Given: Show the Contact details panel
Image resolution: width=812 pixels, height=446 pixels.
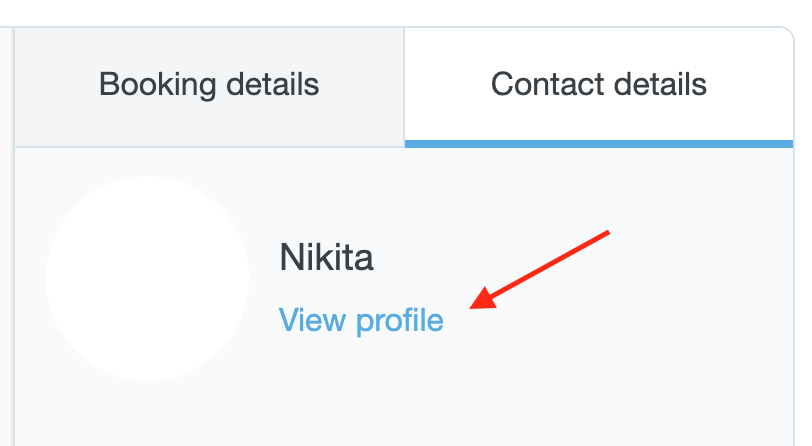Looking at the screenshot, I should 598,84.
